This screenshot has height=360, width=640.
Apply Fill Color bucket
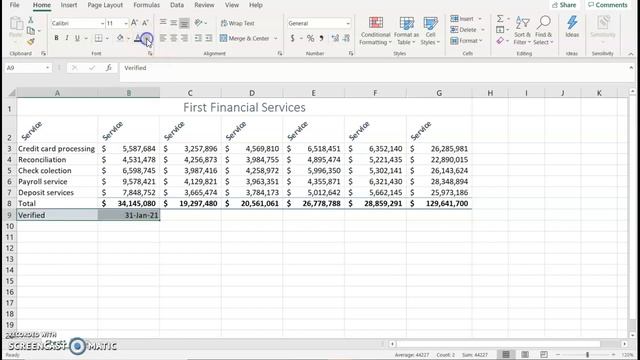pyautogui.click(x=120, y=38)
